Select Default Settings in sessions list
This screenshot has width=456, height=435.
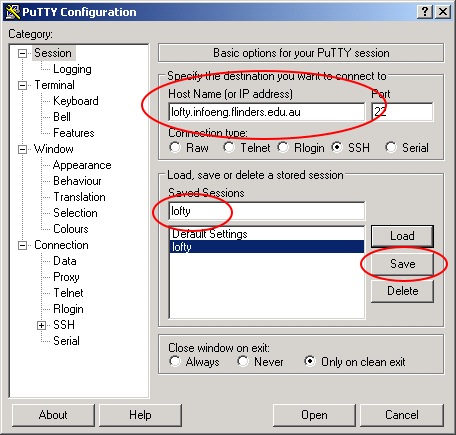pyautogui.click(x=267, y=234)
